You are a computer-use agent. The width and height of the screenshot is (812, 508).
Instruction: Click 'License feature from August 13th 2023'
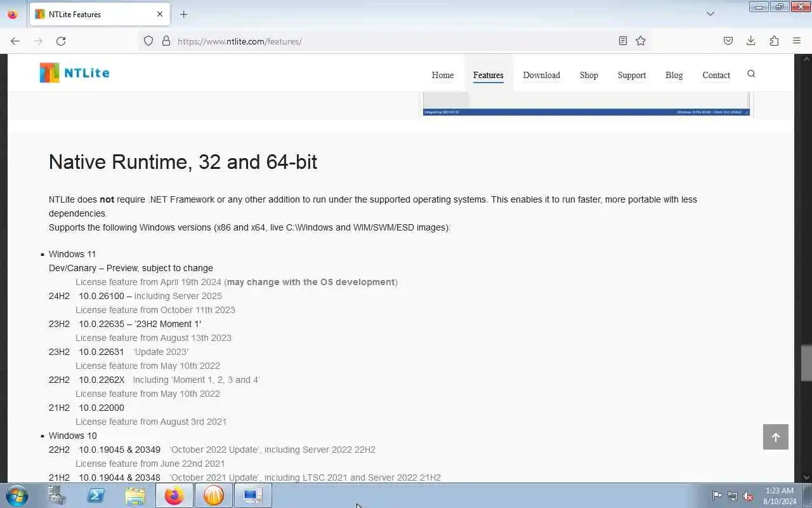[154, 338]
